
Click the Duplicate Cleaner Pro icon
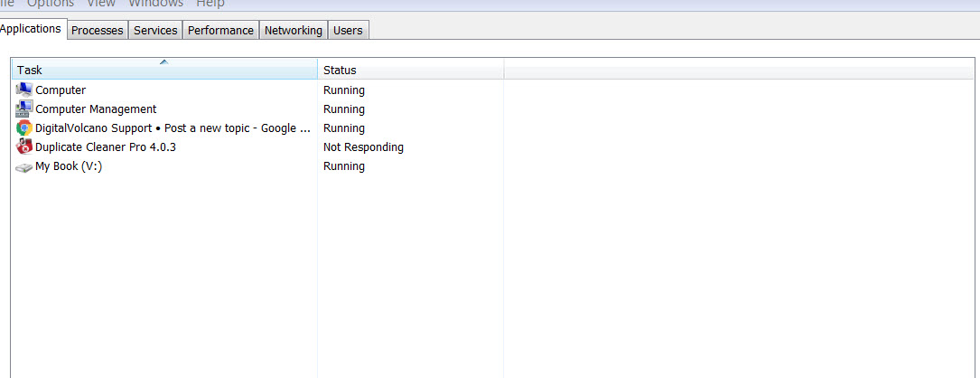[x=24, y=146]
